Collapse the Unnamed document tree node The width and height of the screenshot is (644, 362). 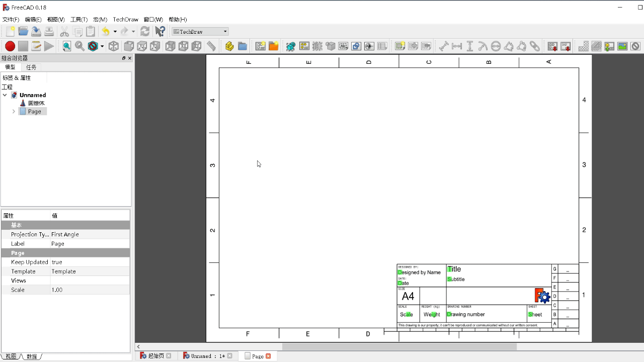point(5,95)
